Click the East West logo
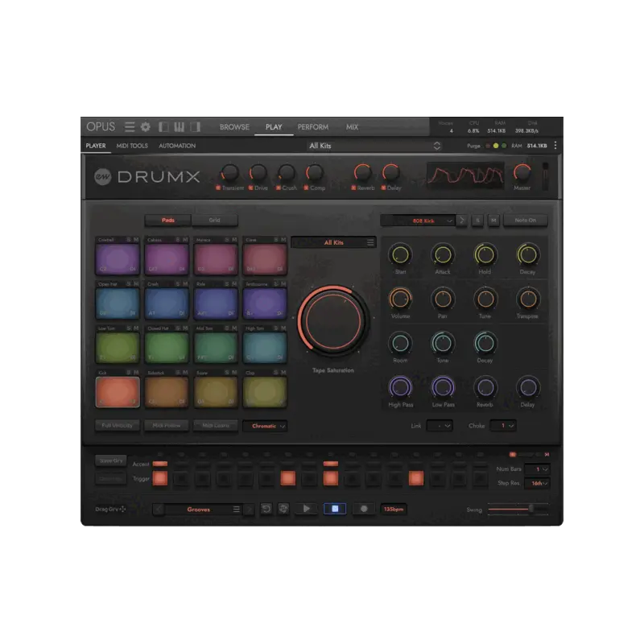The width and height of the screenshot is (644, 644). (103, 177)
